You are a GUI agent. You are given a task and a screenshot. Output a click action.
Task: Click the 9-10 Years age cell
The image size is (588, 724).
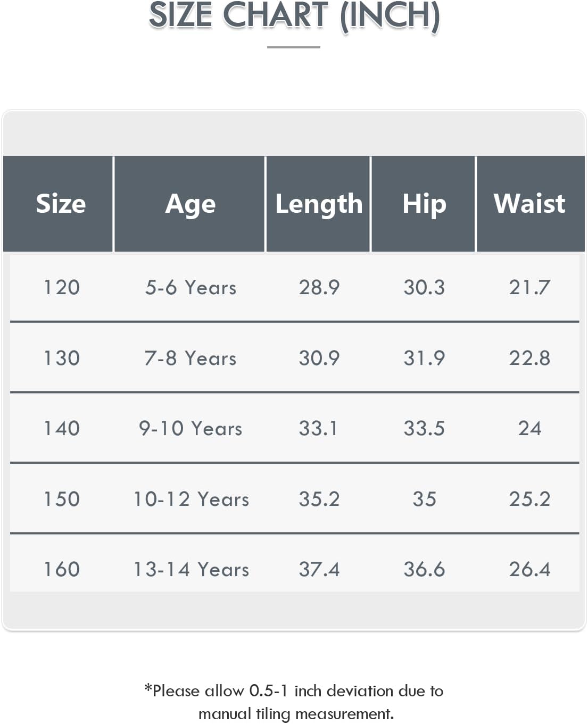[x=191, y=428]
